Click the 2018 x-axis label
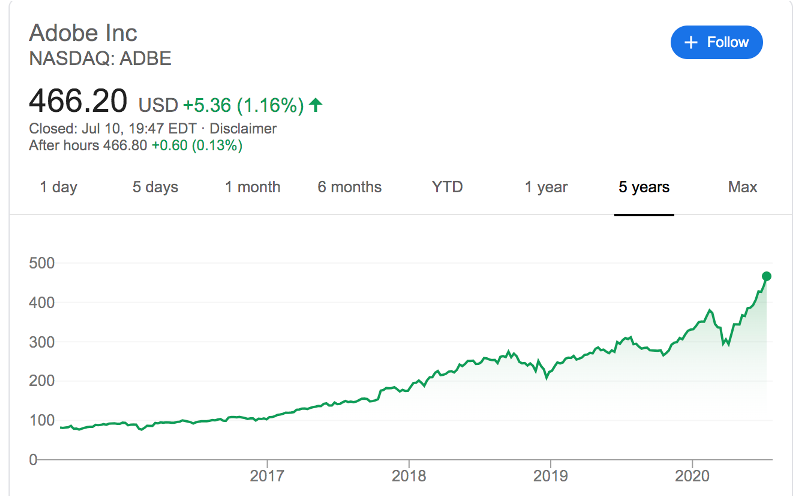Screen dimensions: 794x496 point(409,476)
